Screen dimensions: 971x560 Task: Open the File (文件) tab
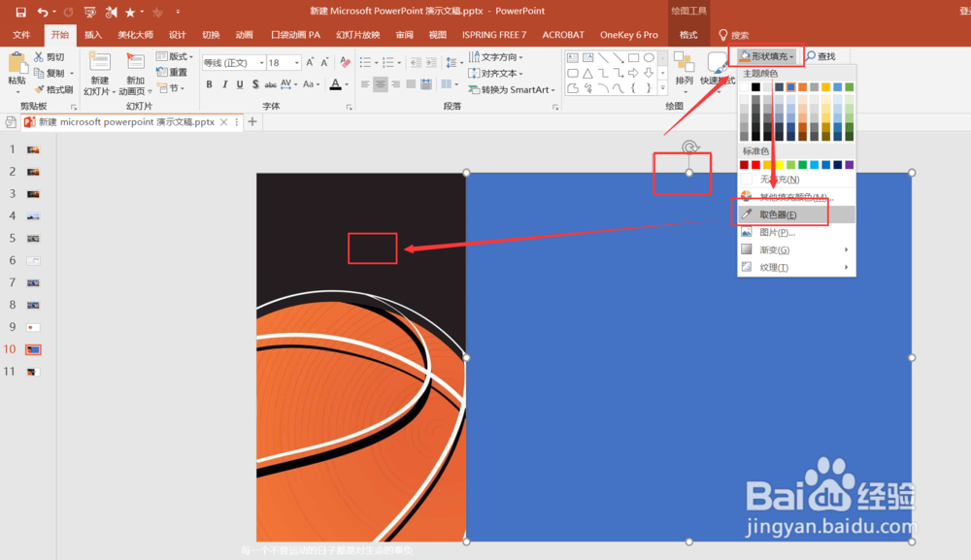coord(21,35)
